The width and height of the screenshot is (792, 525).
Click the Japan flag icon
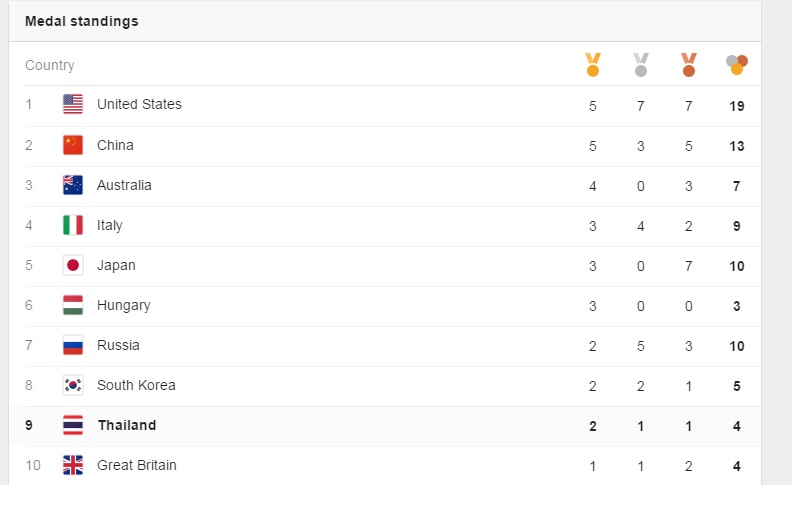pyautogui.click(x=73, y=265)
